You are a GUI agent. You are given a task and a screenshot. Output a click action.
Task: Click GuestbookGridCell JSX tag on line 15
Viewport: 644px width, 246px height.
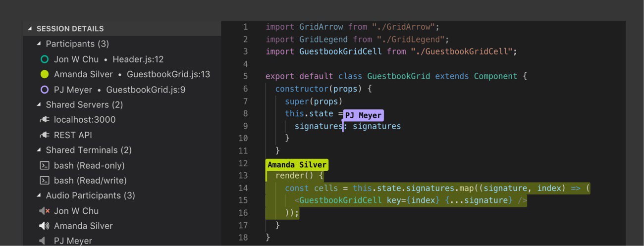pos(340,200)
